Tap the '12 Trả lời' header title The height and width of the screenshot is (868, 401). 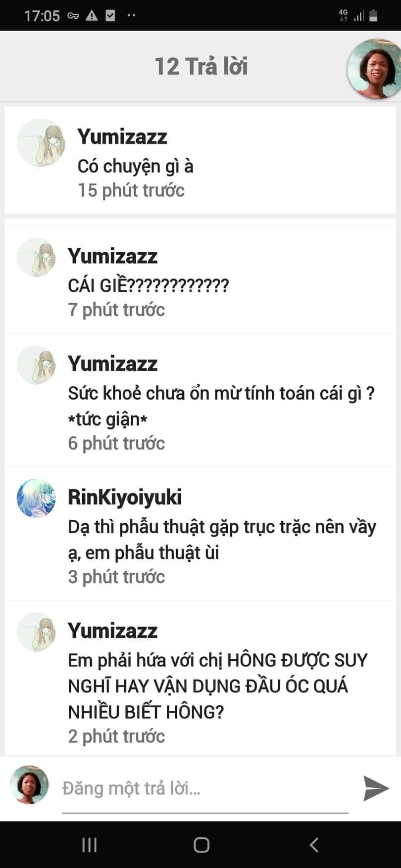pyautogui.click(x=201, y=66)
